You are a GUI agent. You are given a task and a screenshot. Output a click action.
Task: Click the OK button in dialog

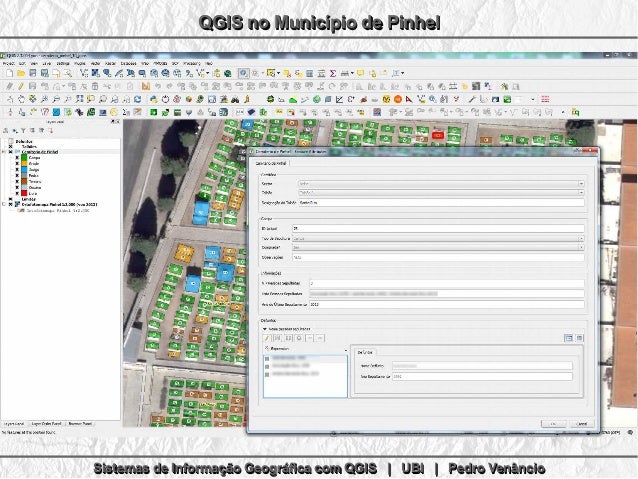coord(553,424)
